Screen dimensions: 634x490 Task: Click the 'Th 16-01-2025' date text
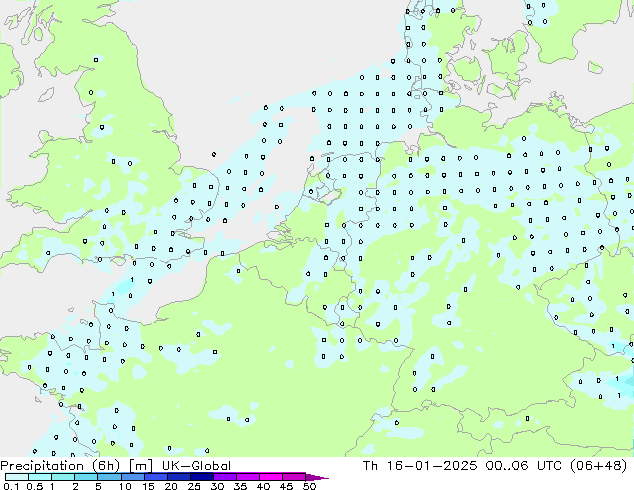(420, 466)
